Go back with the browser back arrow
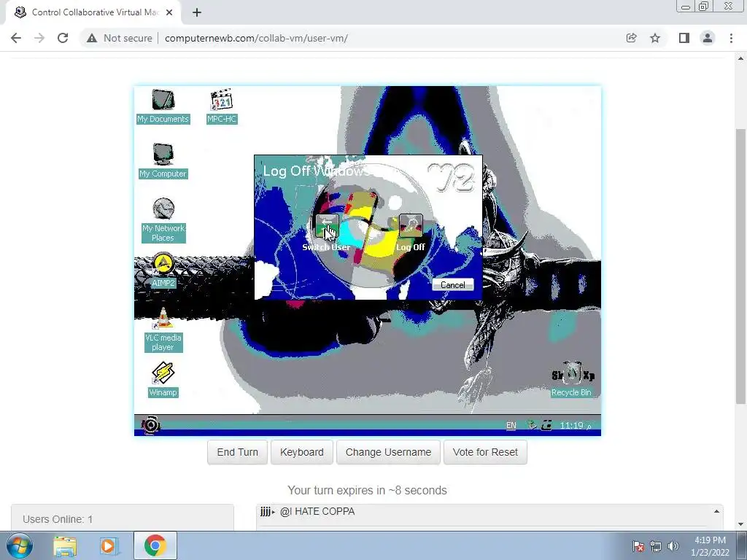The width and height of the screenshot is (747, 560). click(x=16, y=38)
